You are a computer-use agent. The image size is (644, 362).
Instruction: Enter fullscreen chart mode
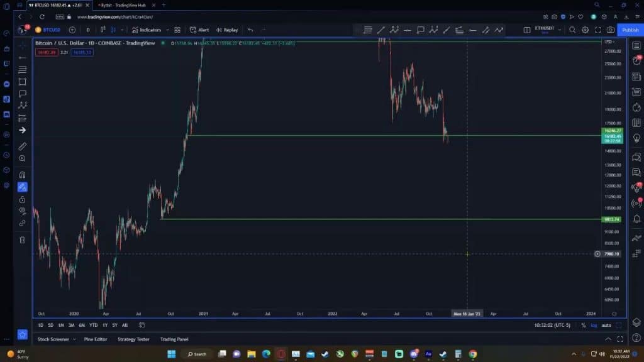coord(597,30)
